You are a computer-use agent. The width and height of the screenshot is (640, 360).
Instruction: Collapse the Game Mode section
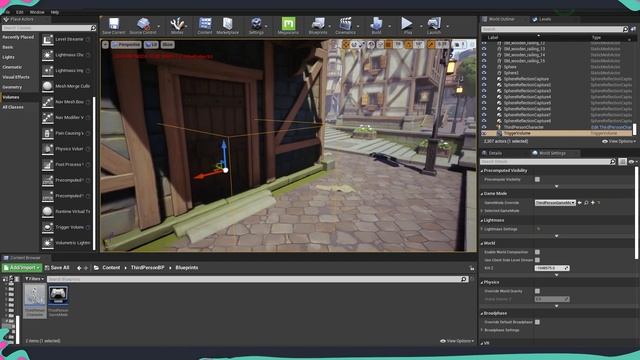[x=482, y=193]
